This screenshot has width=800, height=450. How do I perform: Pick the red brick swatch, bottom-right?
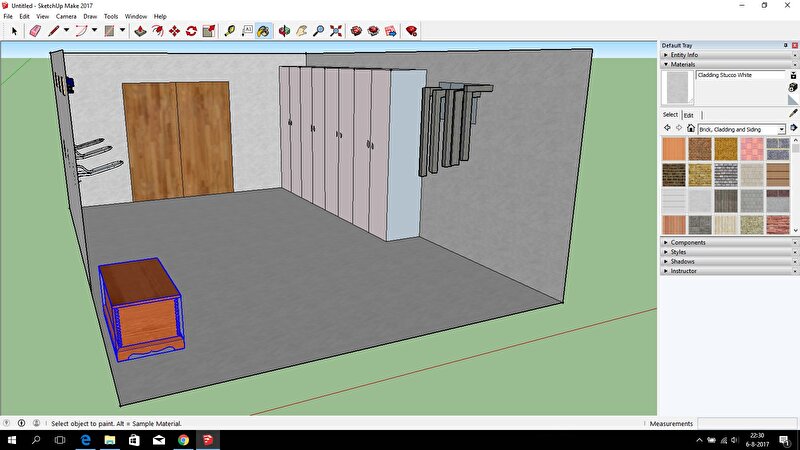pos(778,224)
